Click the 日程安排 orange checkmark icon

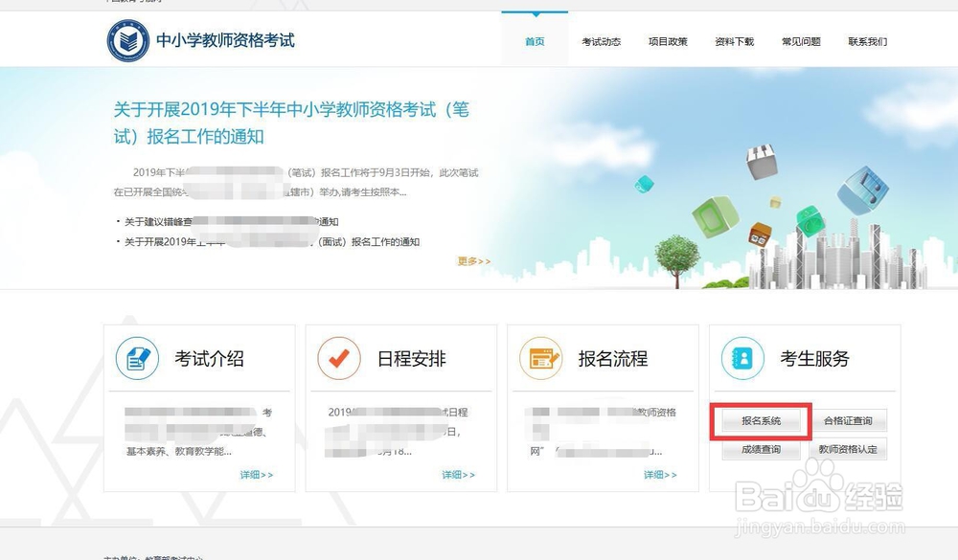tap(339, 357)
